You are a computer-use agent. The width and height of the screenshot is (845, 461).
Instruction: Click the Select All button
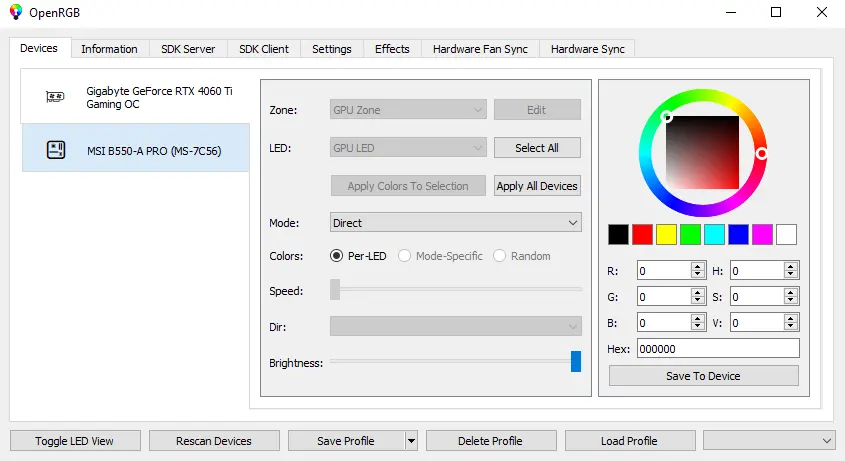[537, 148]
